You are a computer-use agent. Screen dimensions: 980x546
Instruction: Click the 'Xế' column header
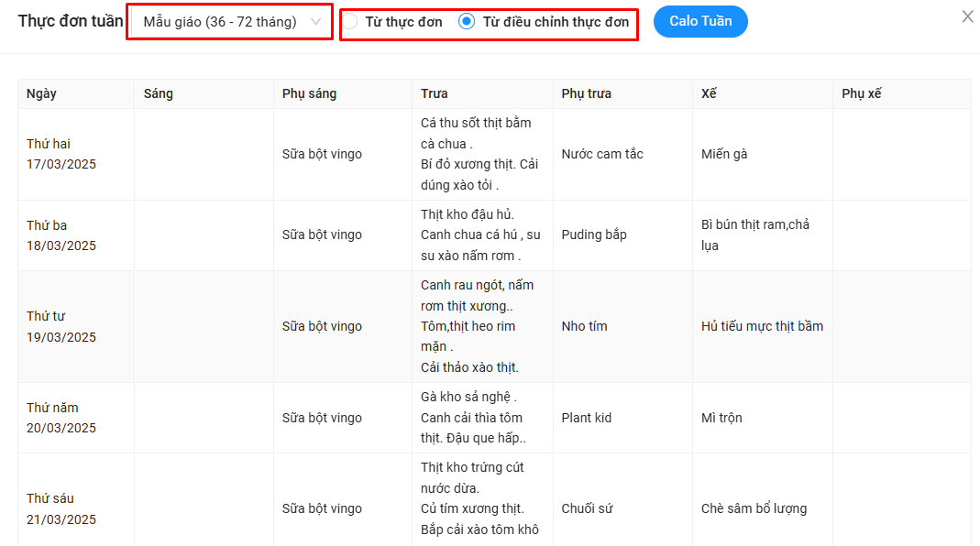coord(709,93)
